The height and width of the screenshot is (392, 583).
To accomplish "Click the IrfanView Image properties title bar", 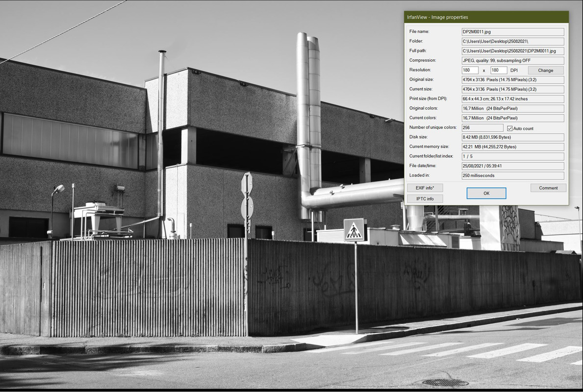I will 486,17.
